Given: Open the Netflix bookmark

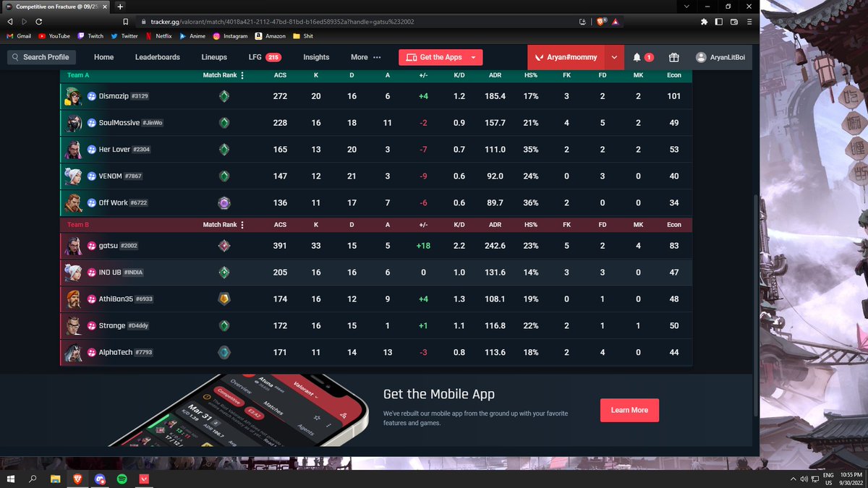Looking at the screenshot, I should pyautogui.click(x=158, y=36).
